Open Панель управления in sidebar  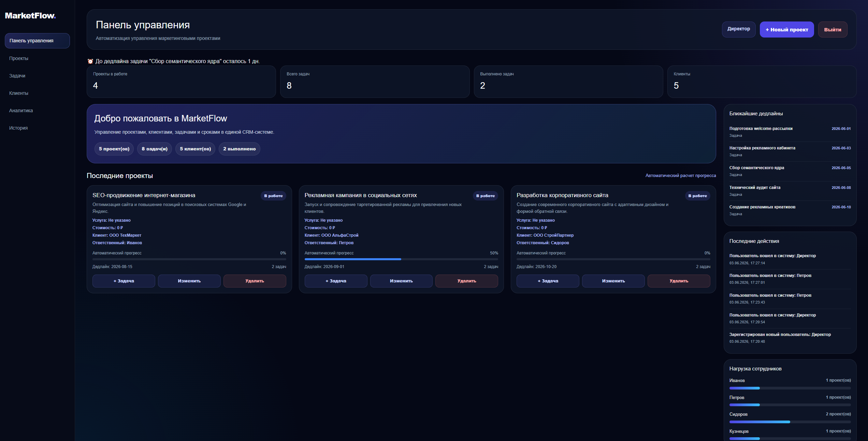[37, 41]
